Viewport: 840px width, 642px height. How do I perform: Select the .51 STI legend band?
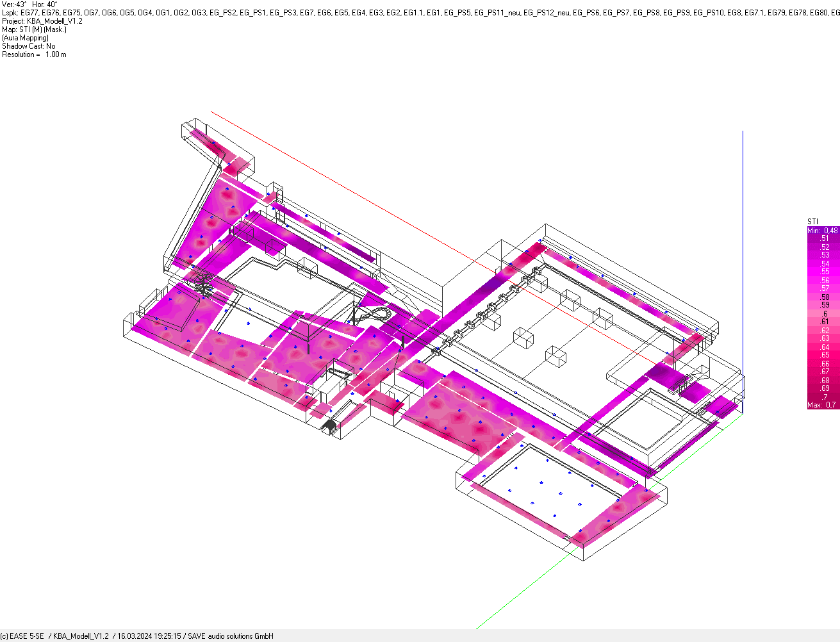[x=823, y=238]
